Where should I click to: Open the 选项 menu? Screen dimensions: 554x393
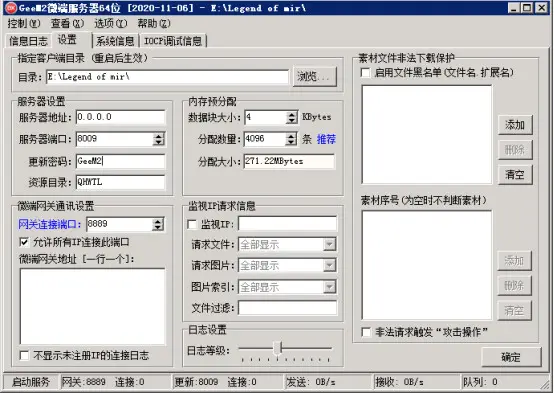tap(110, 23)
